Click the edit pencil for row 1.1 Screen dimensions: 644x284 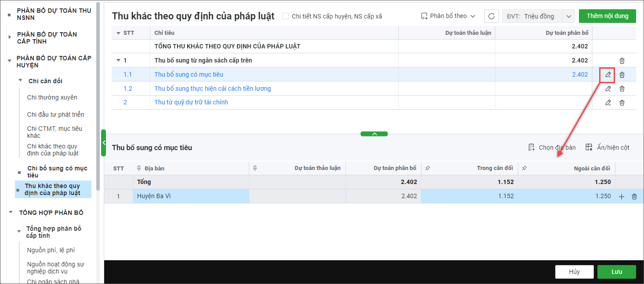coord(608,74)
